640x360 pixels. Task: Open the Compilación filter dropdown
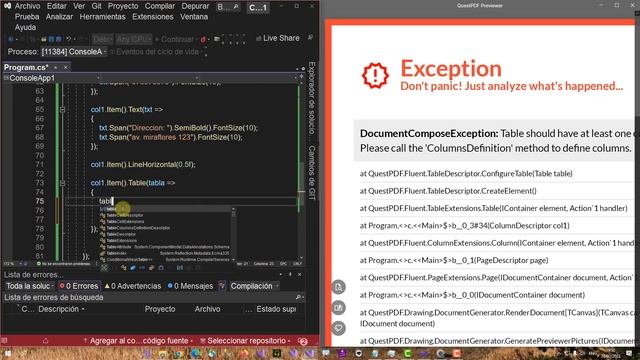[x=254, y=286]
